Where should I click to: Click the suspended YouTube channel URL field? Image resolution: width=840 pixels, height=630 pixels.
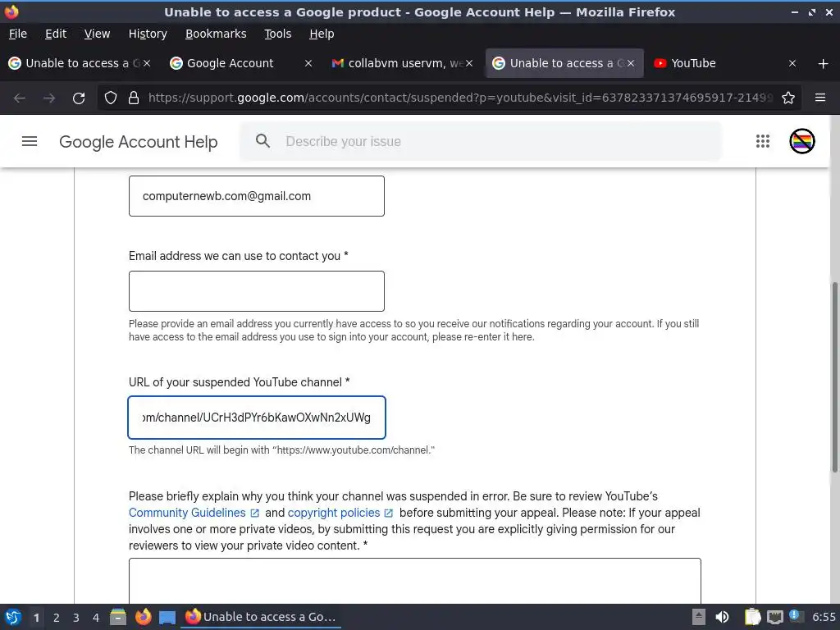coord(257,418)
